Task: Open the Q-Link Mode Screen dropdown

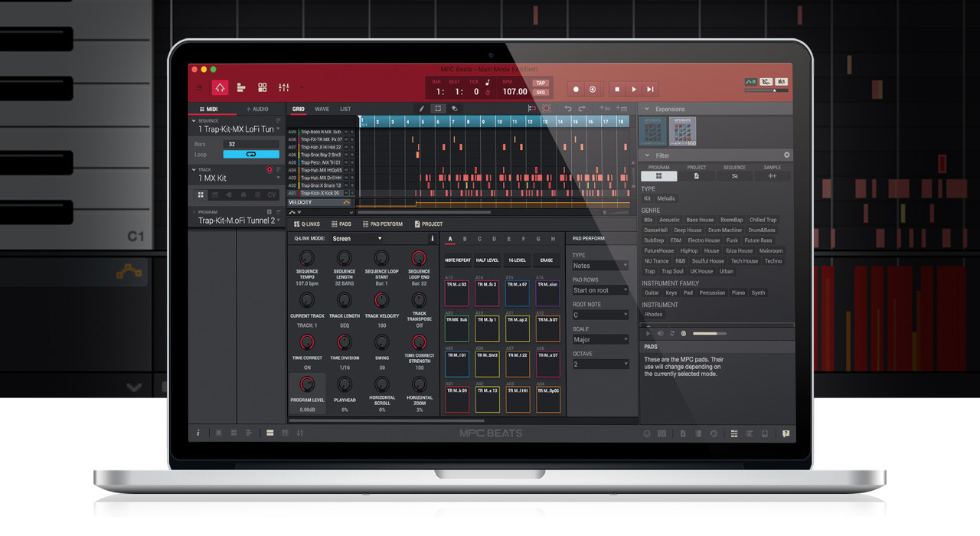Action: click(x=357, y=239)
